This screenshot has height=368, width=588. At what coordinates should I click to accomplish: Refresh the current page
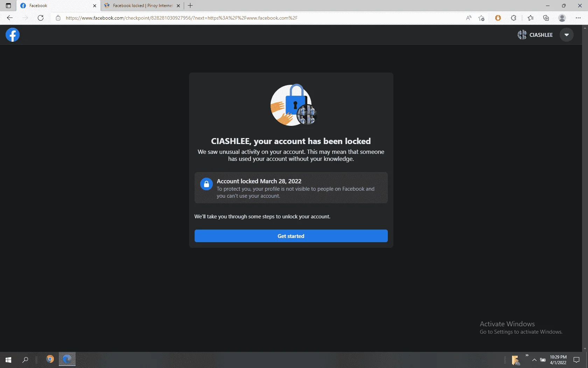point(41,18)
